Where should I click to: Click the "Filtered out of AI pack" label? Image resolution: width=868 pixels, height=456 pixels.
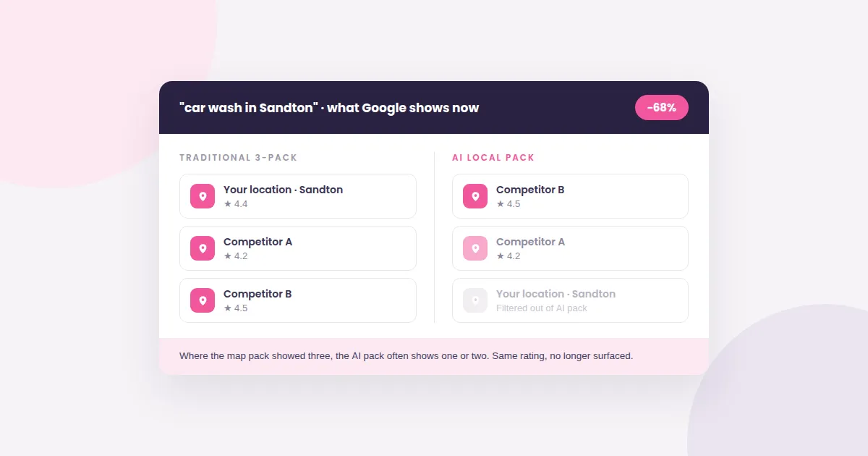pos(542,308)
